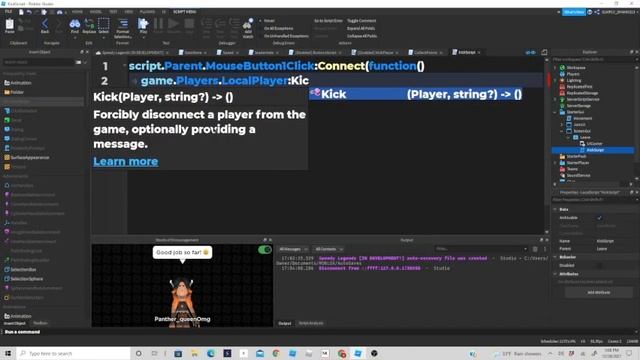Switch to the PLUGINS ribbon tab
Screen dimensions: 640x360
pyautogui.click(x=147, y=12)
